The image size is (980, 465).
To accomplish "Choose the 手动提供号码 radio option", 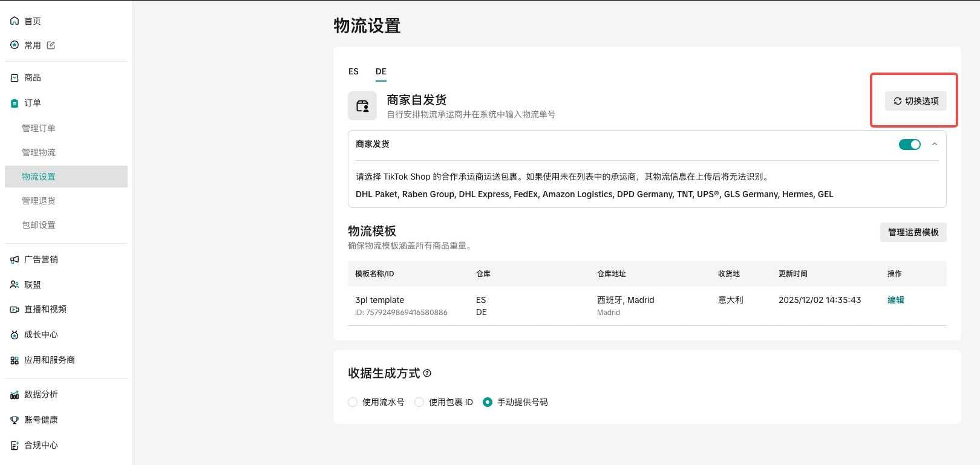I will click(x=488, y=402).
